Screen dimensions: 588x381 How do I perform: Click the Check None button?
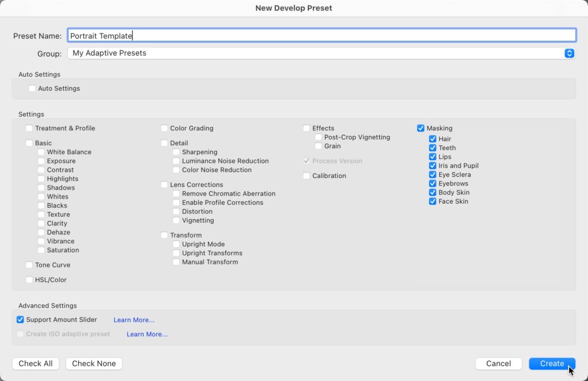tap(94, 363)
